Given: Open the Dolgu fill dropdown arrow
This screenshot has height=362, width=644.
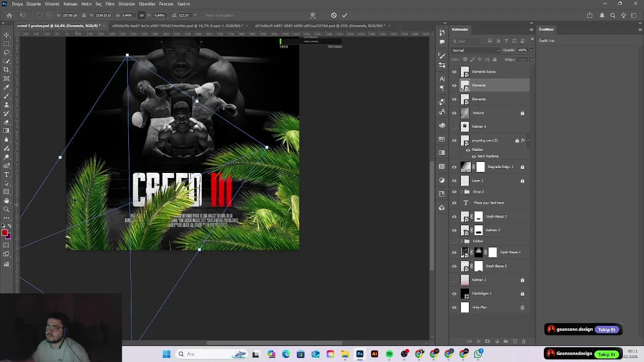Looking at the screenshot, I should click(531, 59).
